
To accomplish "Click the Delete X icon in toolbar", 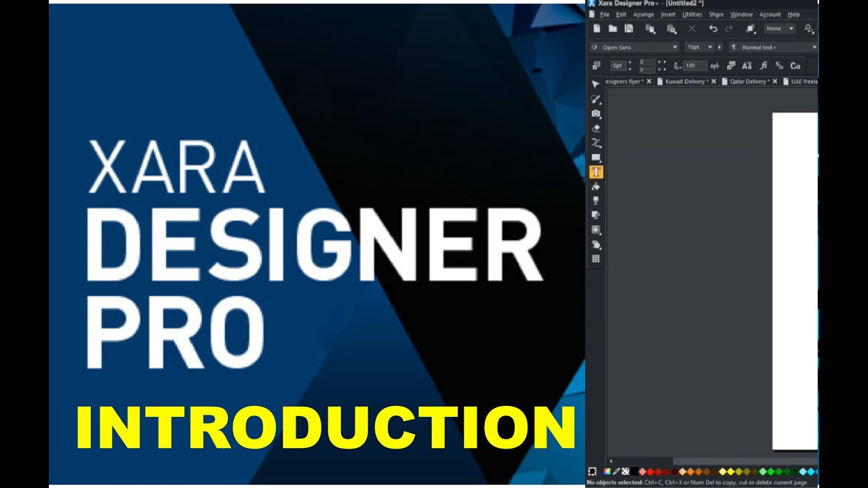I will 692,28.
